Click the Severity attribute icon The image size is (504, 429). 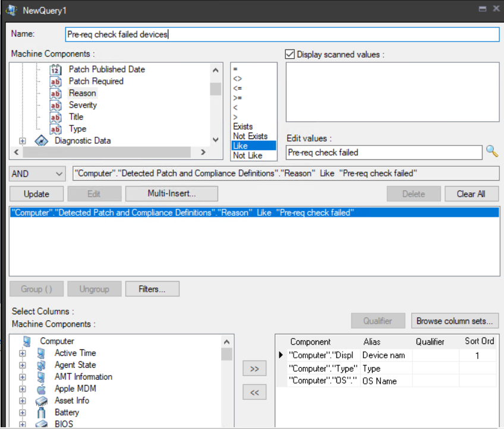[55, 105]
